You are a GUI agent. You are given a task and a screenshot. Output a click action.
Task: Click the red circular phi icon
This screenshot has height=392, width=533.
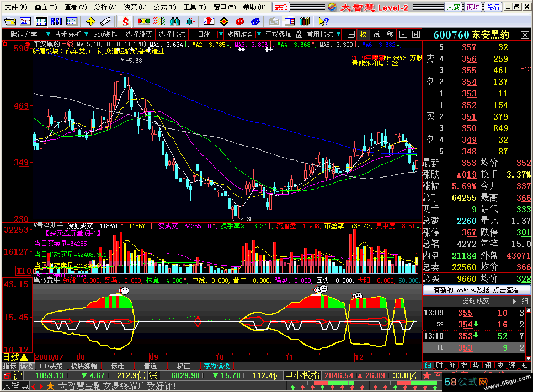click(x=239, y=22)
